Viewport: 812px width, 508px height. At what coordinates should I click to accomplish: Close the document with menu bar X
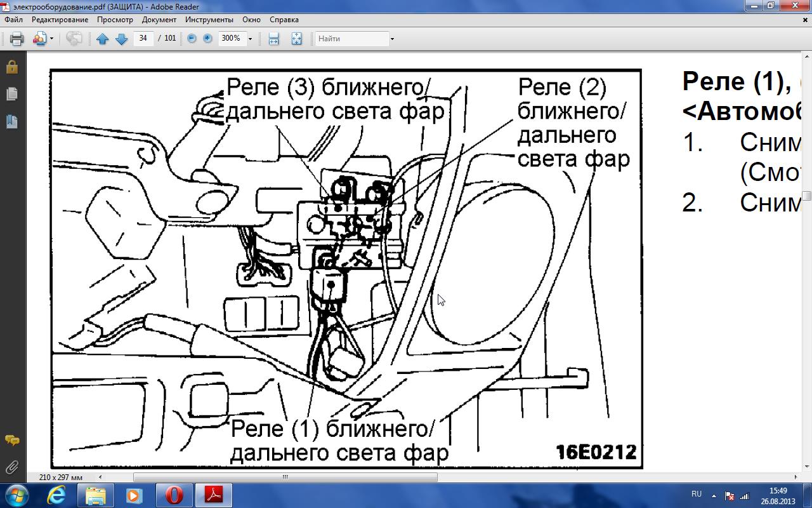[806, 20]
